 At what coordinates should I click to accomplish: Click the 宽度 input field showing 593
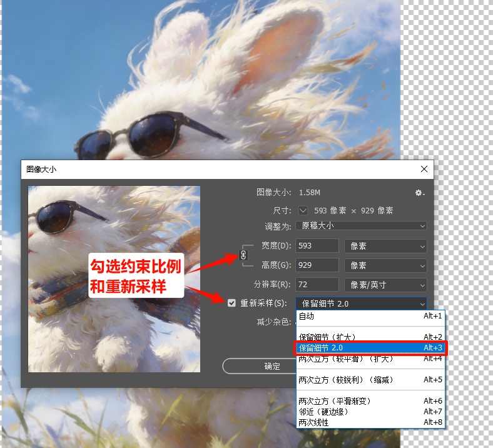pyautogui.click(x=317, y=246)
